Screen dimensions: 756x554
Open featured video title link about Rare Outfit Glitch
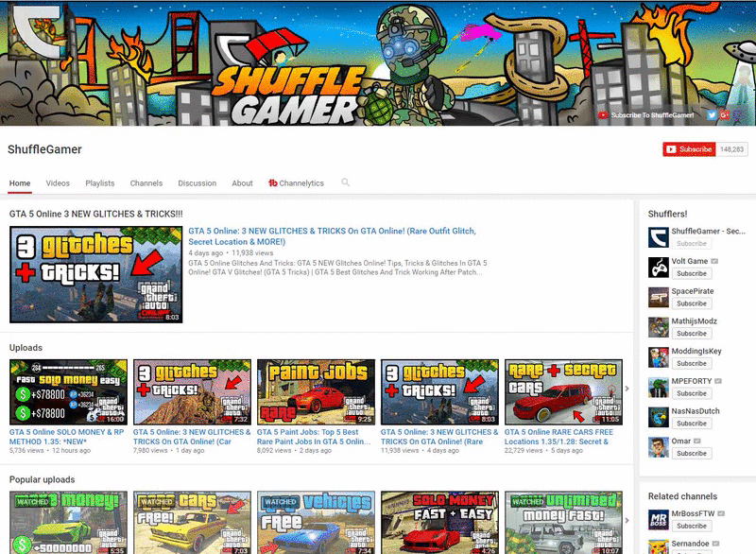tap(333, 236)
